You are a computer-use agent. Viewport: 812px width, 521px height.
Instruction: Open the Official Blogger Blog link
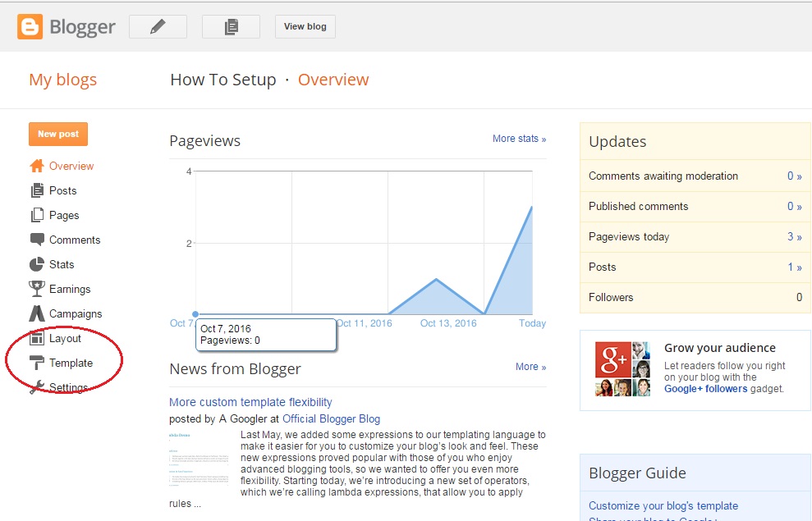[331, 418]
